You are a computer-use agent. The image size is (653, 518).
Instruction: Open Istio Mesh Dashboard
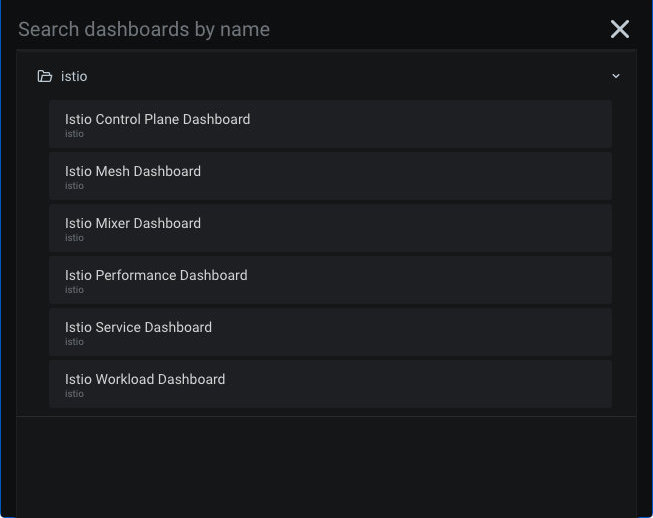coord(133,171)
